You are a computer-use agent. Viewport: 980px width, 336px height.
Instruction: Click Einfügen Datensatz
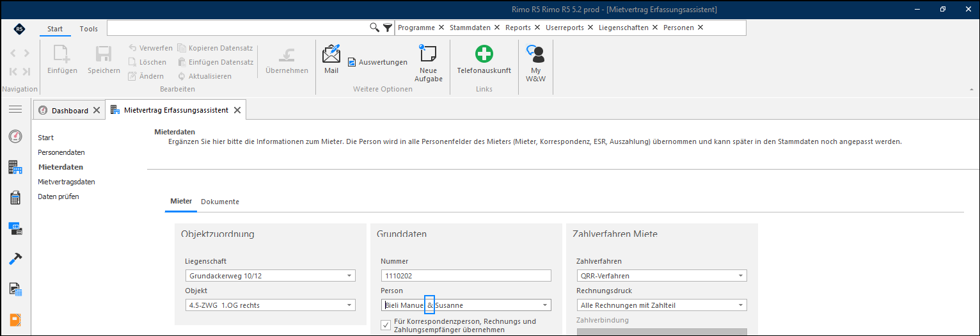(x=215, y=62)
